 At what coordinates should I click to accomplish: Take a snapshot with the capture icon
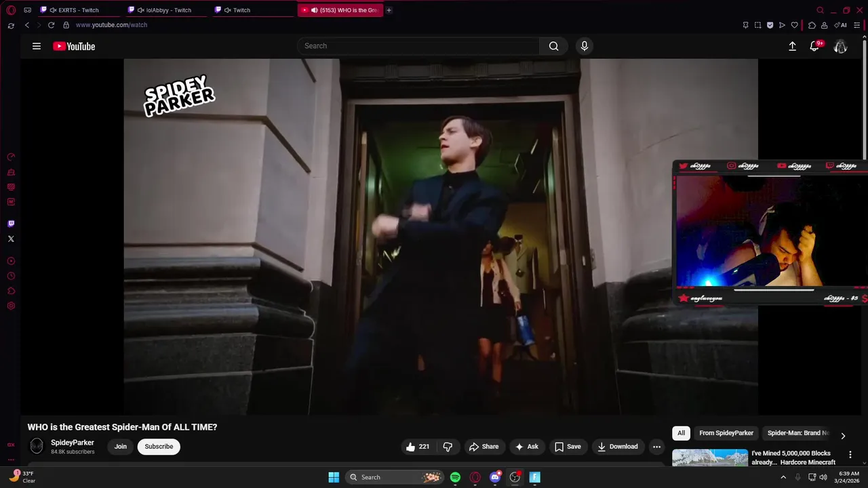758,25
